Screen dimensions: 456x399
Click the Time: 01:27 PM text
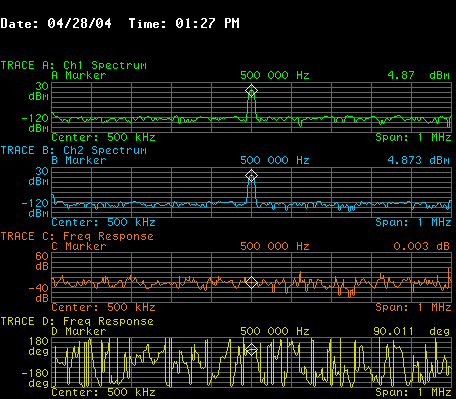(x=184, y=23)
